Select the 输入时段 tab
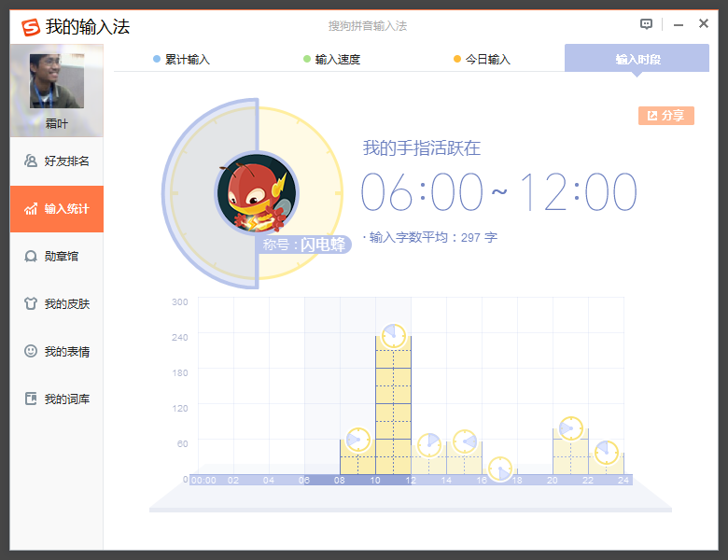Image resolution: width=728 pixels, height=560 pixels. click(x=637, y=58)
